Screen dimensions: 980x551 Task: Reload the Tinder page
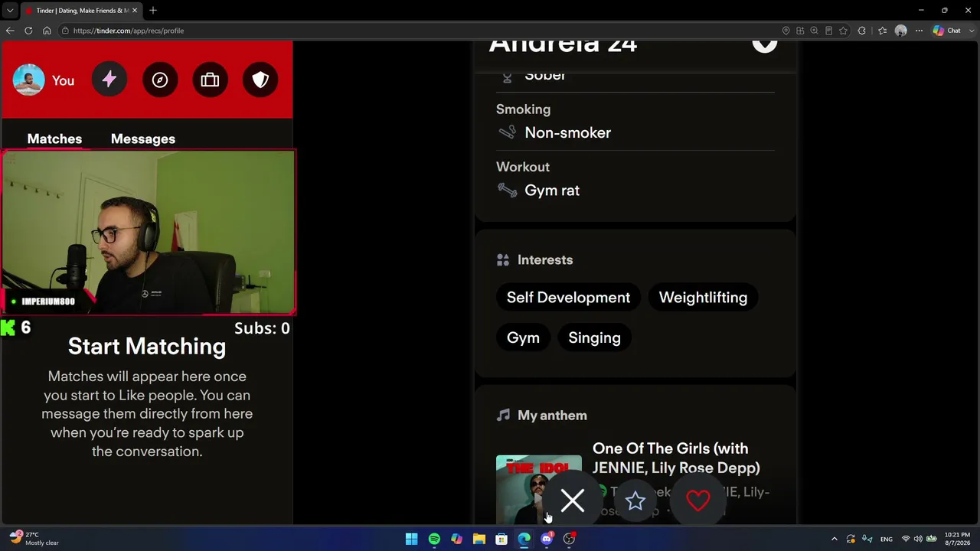click(28, 31)
